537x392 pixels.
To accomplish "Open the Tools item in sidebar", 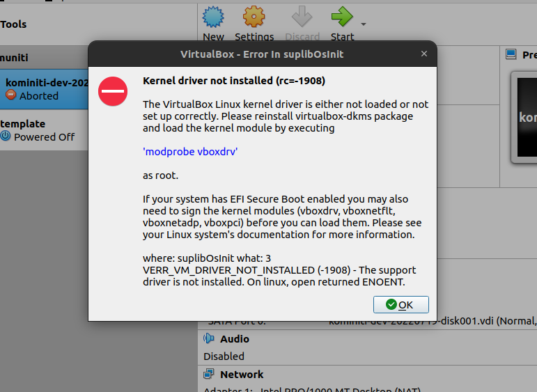I will click(x=14, y=24).
